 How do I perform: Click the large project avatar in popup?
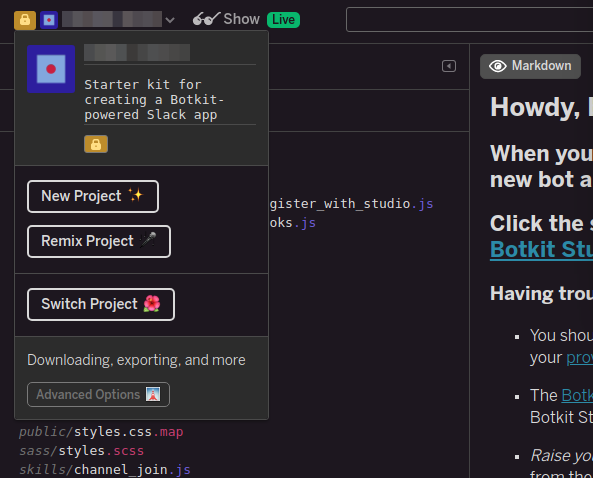coord(51,69)
